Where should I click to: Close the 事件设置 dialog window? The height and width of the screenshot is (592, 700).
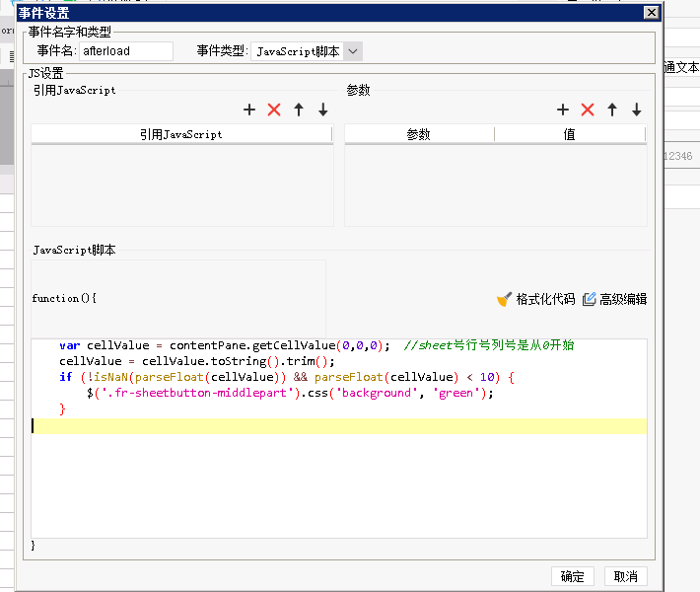651,12
